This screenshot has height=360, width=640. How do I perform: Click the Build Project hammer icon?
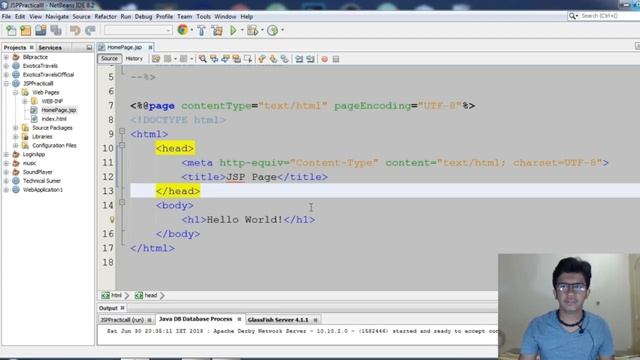click(201, 30)
